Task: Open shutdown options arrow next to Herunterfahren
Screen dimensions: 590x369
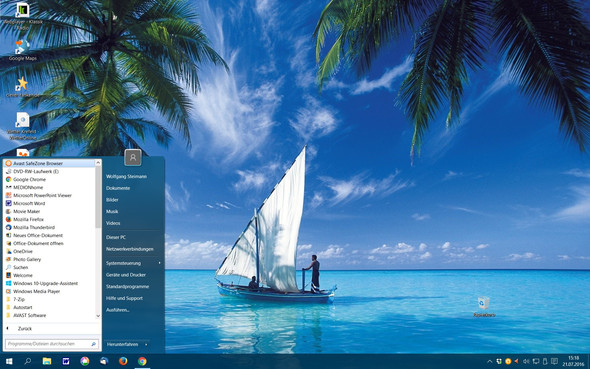Action: click(146, 344)
